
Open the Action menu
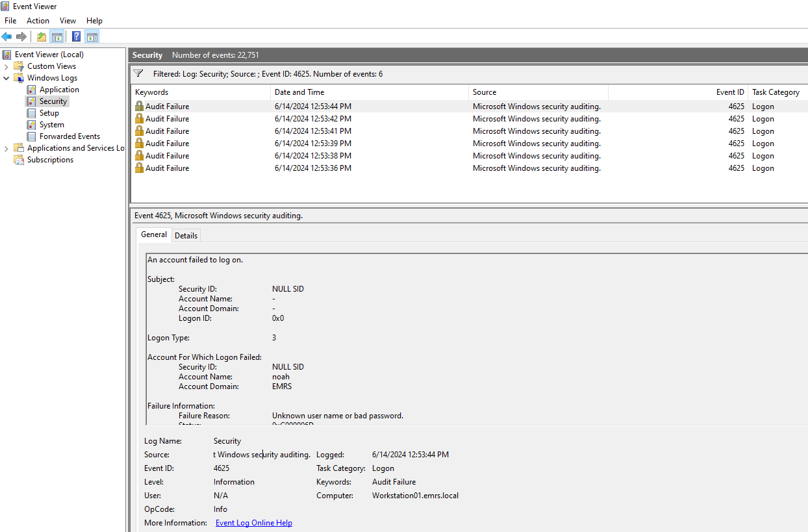pos(38,21)
